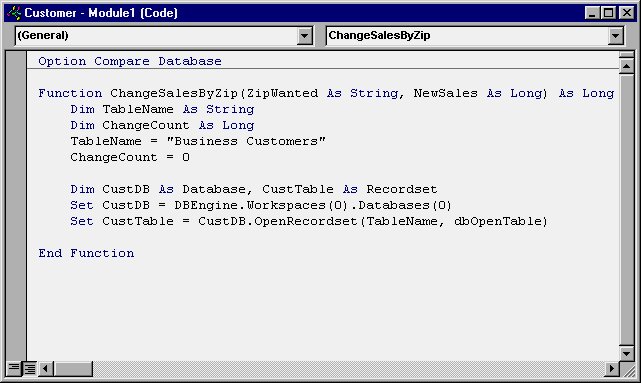This screenshot has height=383, width=641.
Task: Click the horizontal scrollbar right arrow
Action: (x=611, y=369)
